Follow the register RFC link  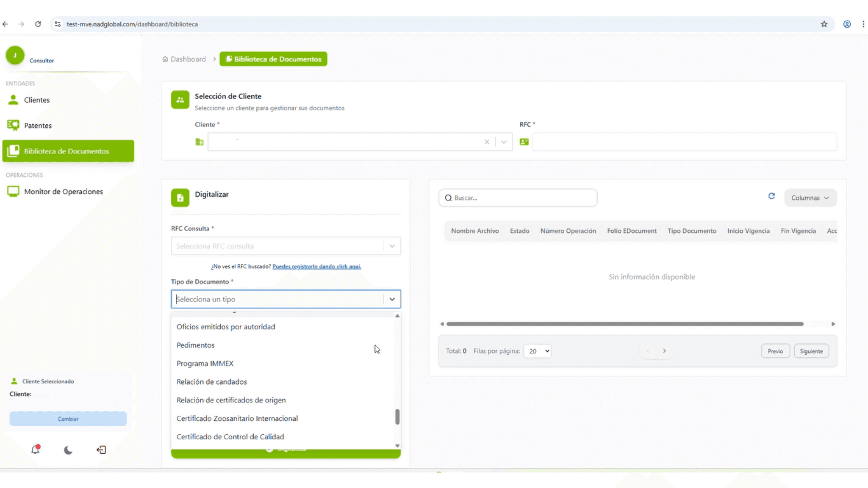(316, 267)
